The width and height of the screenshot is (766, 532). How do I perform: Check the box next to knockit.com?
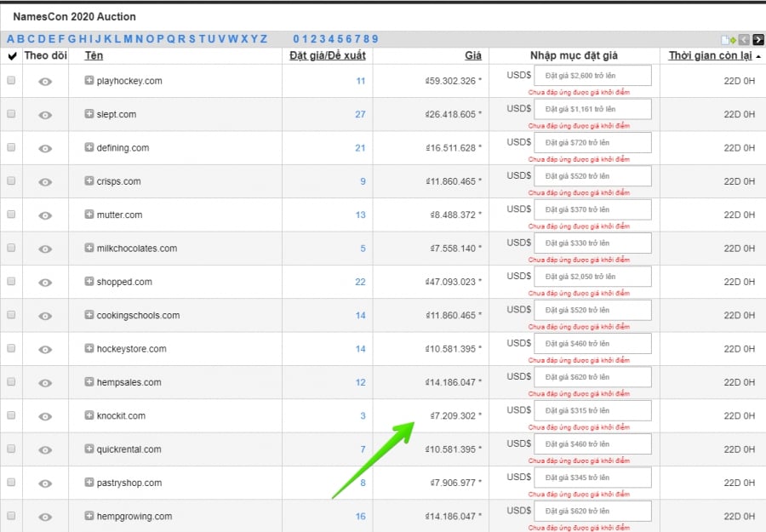[11, 415]
